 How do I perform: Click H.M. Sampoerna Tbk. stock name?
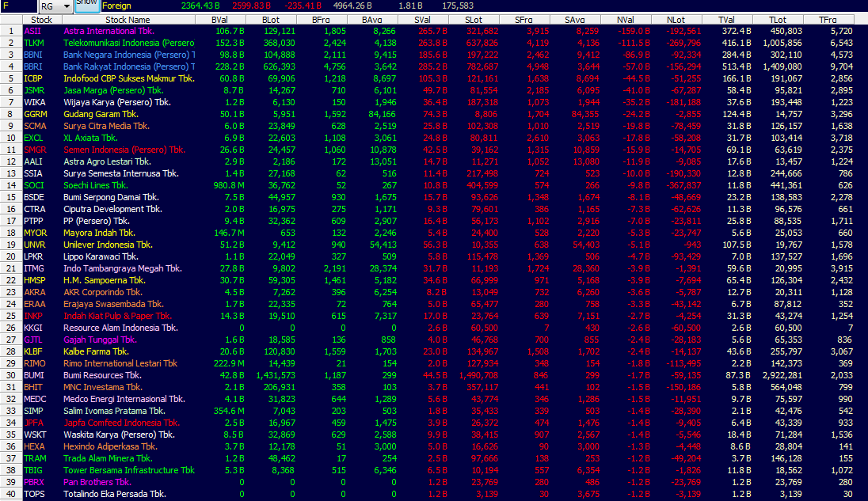pos(105,280)
